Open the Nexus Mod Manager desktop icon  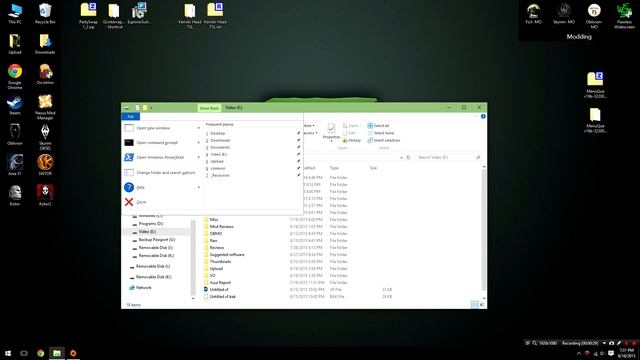tap(45, 107)
